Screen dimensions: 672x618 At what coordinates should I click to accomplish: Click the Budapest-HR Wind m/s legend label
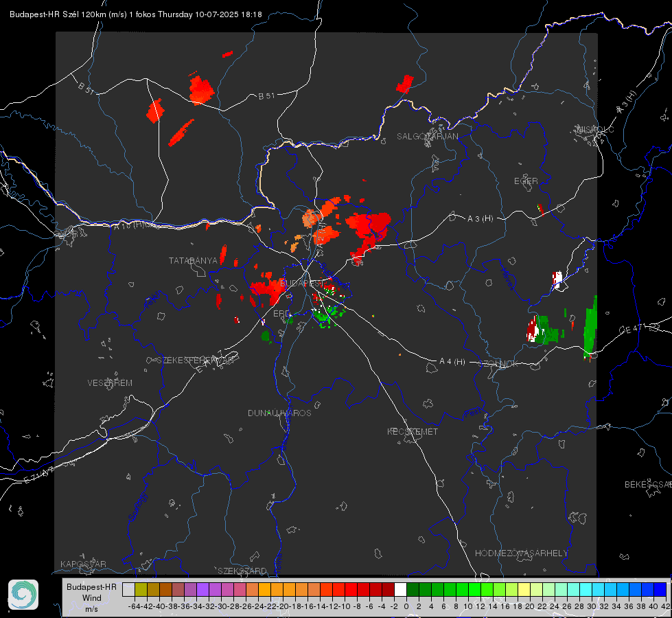click(x=92, y=597)
